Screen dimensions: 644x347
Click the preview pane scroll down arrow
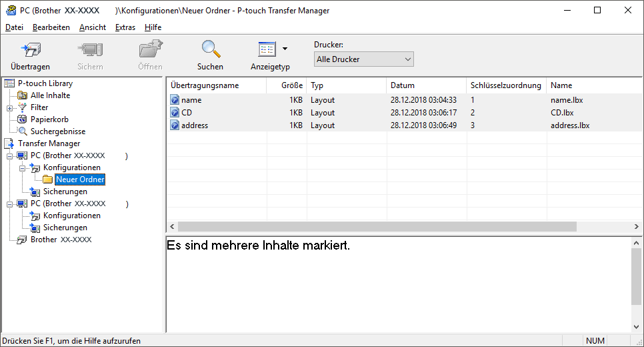click(636, 327)
